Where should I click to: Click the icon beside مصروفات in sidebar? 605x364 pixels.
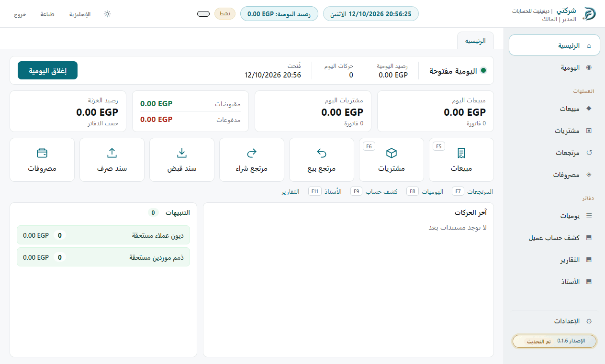589,175
